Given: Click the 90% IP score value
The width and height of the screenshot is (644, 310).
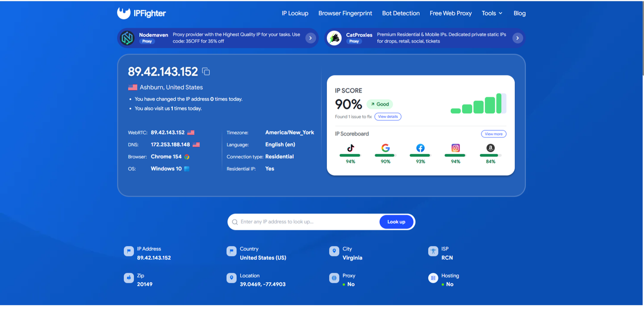Looking at the screenshot, I should [x=348, y=104].
